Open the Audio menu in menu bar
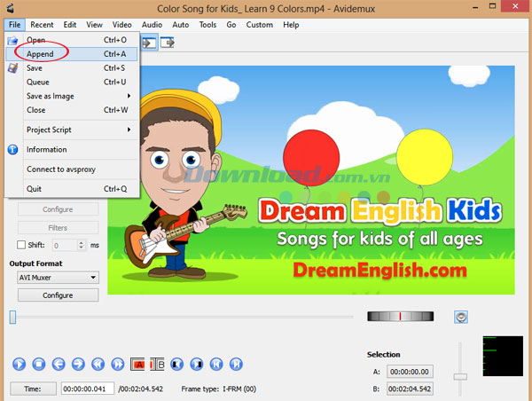Image resolution: width=532 pixels, height=401 pixels. pyautogui.click(x=152, y=25)
